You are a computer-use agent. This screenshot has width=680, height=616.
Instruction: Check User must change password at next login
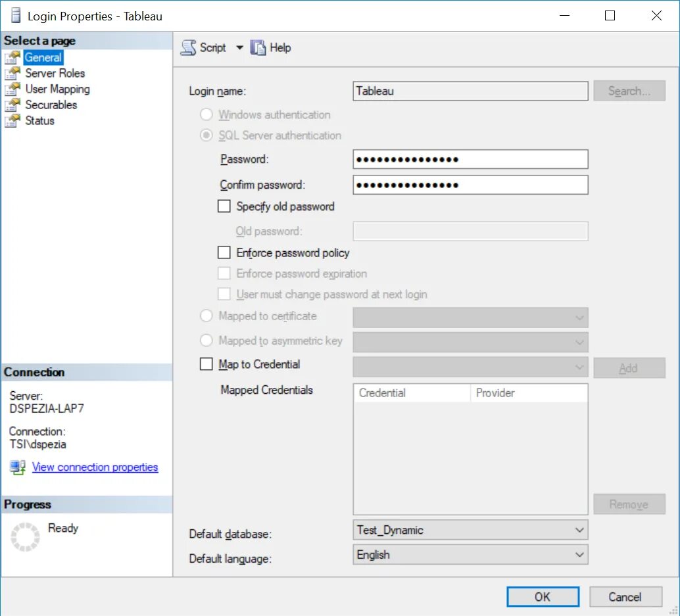tap(224, 295)
